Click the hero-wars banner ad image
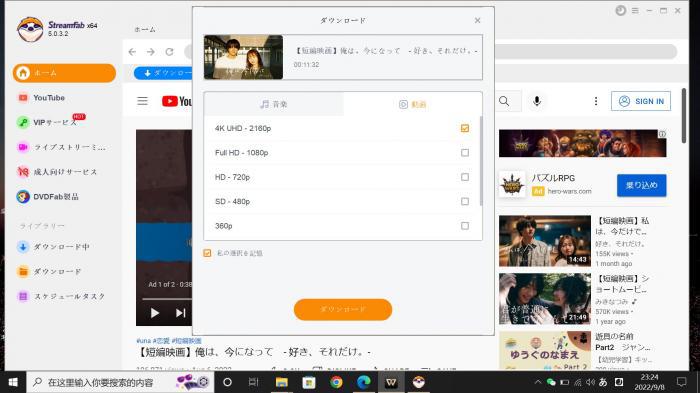Image resolution: width=700 pixels, height=393 pixels. click(583, 143)
